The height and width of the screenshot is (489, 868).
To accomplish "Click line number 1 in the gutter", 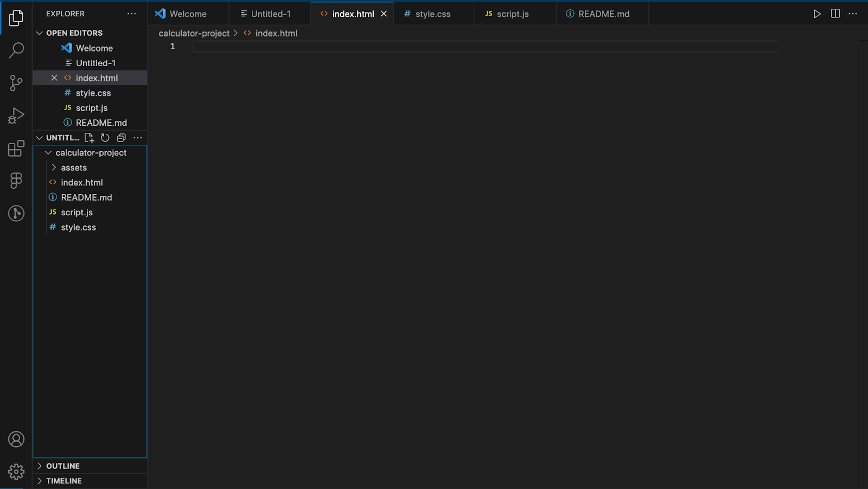I will [173, 47].
